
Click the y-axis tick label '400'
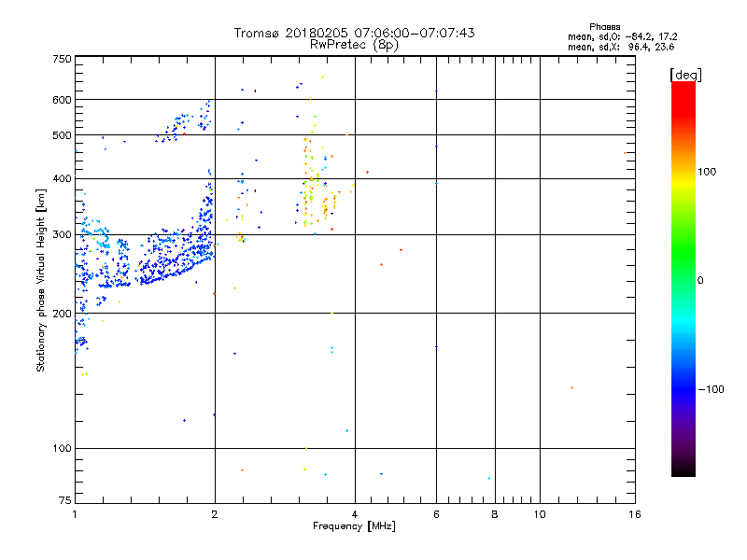62,178
